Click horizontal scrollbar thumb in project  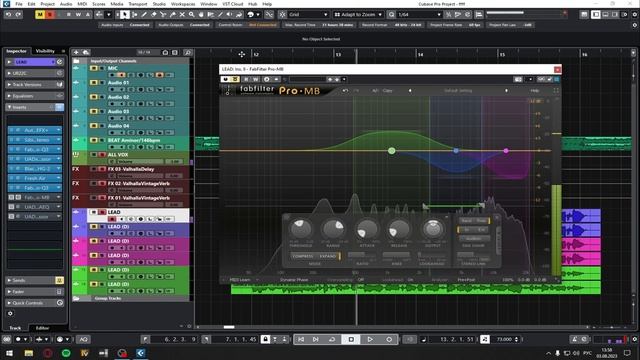(x=229, y=327)
